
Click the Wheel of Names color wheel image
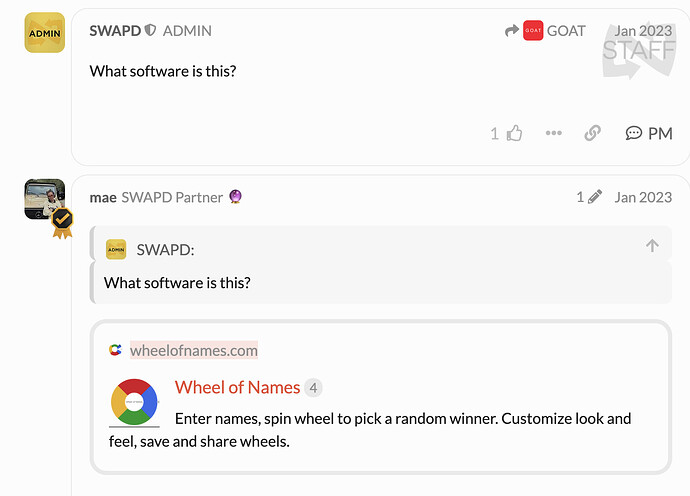(x=134, y=402)
